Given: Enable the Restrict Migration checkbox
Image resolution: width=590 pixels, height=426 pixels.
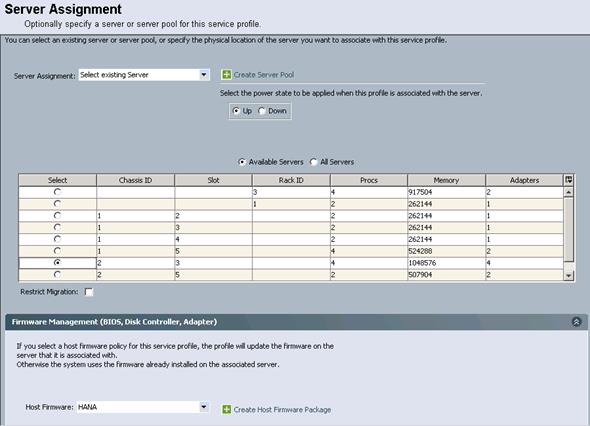Looking at the screenshot, I should pyautogui.click(x=89, y=292).
